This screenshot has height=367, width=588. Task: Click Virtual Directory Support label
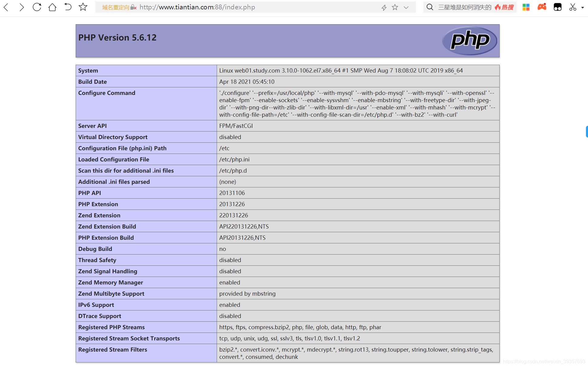(x=113, y=137)
